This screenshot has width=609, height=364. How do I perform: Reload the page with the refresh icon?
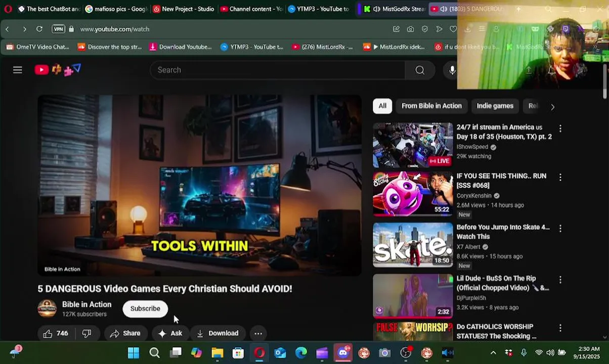pyautogui.click(x=39, y=29)
